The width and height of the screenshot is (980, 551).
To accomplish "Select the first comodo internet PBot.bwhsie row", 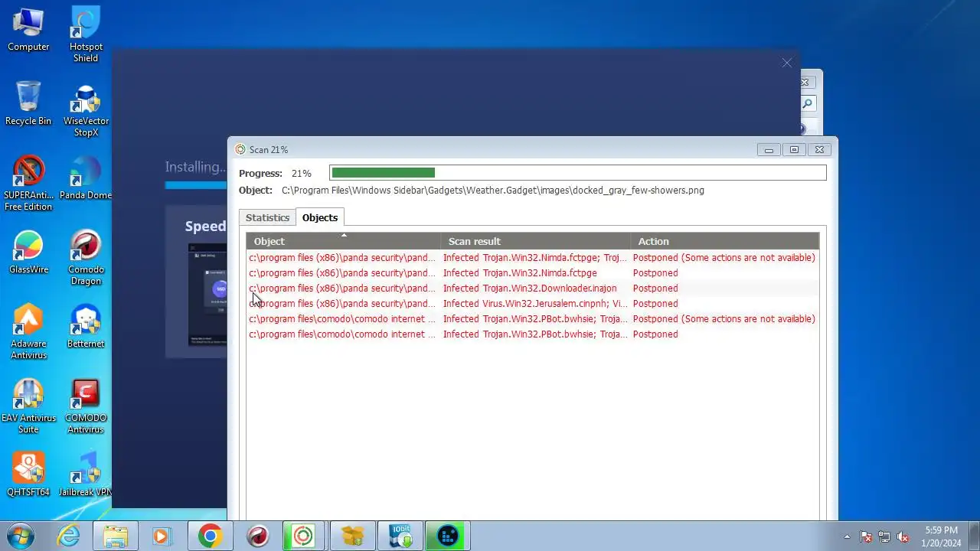I will [x=533, y=318].
